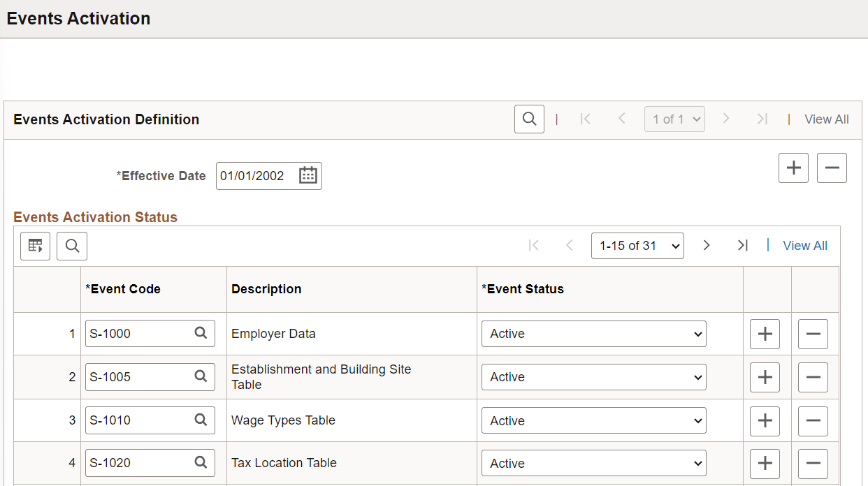Click the next page arrow in the status grid
Image resolution: width=868 pixels, height=486 pixels.
click(707, 245)
